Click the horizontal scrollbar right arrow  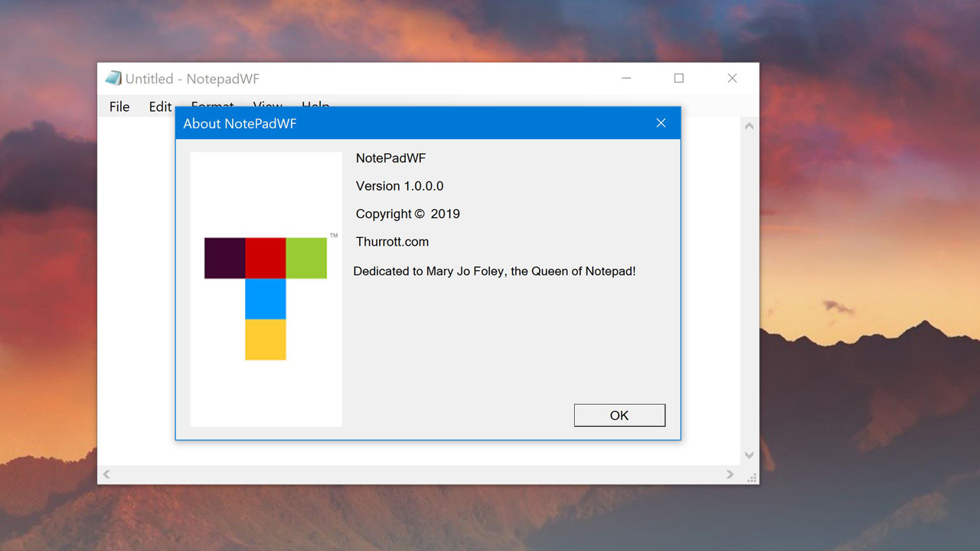coord(730,474)
